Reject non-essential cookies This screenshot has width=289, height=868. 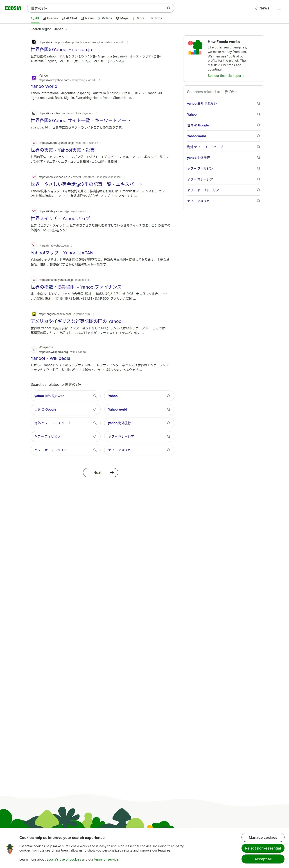pos(263,848)
